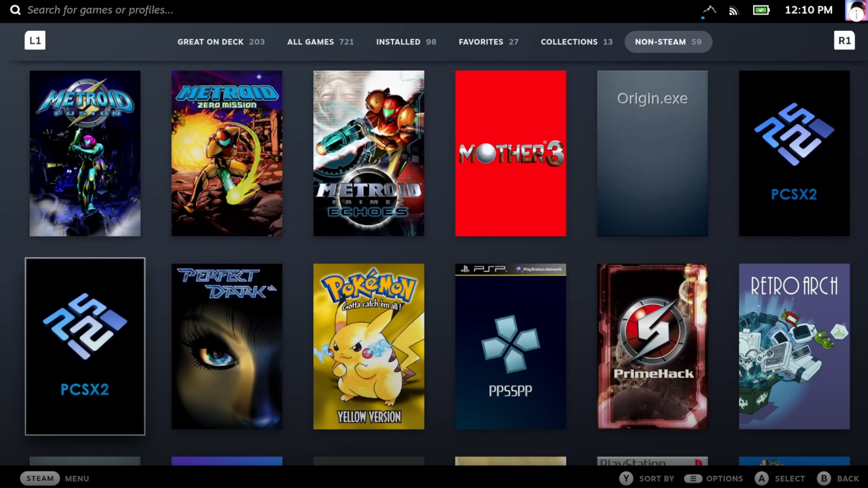Launch the PPSSPP emulator tile
Screen dimensions: 868x488
(511, 347)
